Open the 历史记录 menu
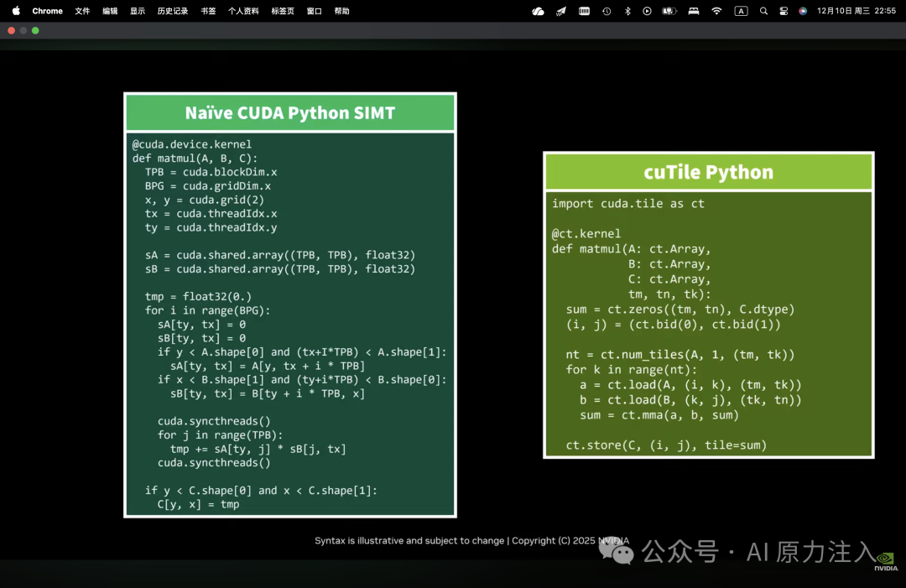This screenshot has width=906, height=588. click(173, 11)
